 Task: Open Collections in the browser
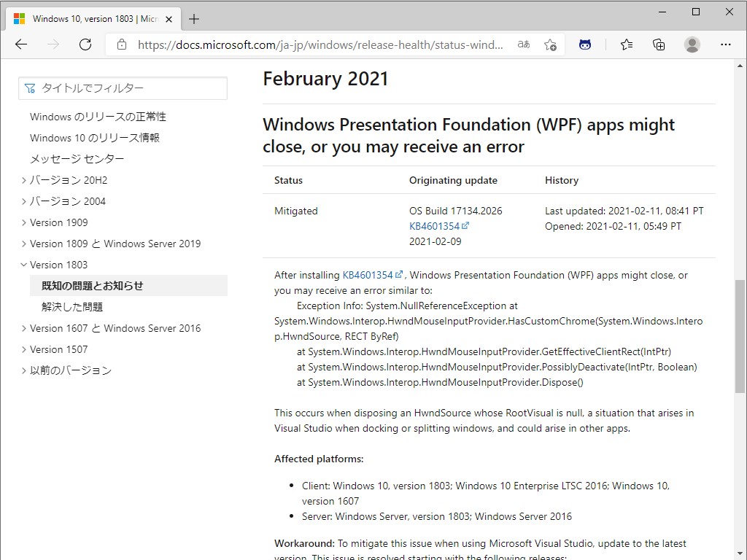point(659,44)
